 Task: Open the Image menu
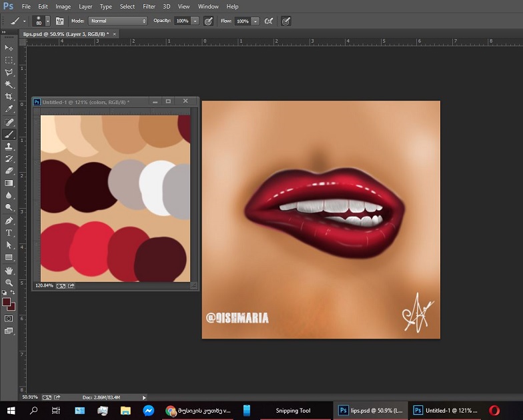(63, 7)
